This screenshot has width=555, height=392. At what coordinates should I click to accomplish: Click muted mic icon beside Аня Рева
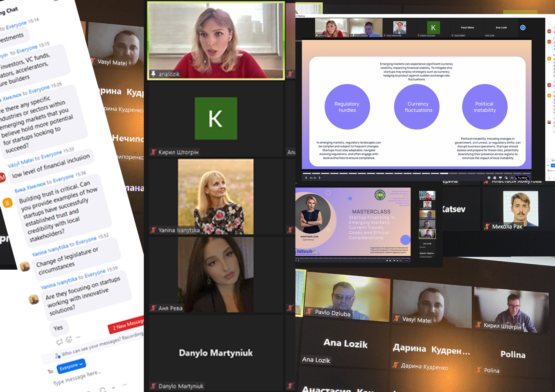pos(153,308)
